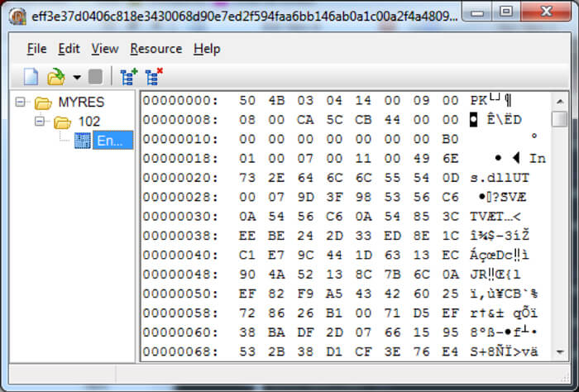The height and width of the screenshot is (392, 579).
Task: Click the gray Stop/Save toolbar button
Action: [x=96, y=77]
